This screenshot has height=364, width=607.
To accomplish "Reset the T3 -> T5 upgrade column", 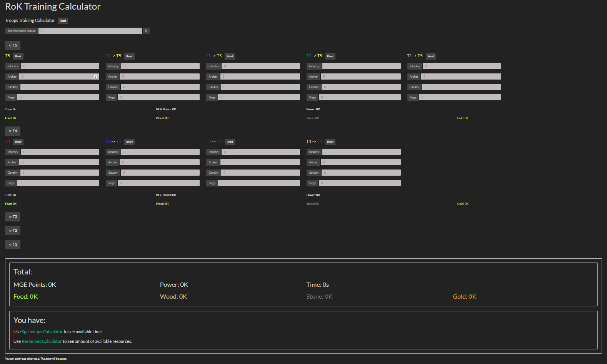I will pyautogui.click(x=230, y=56).
